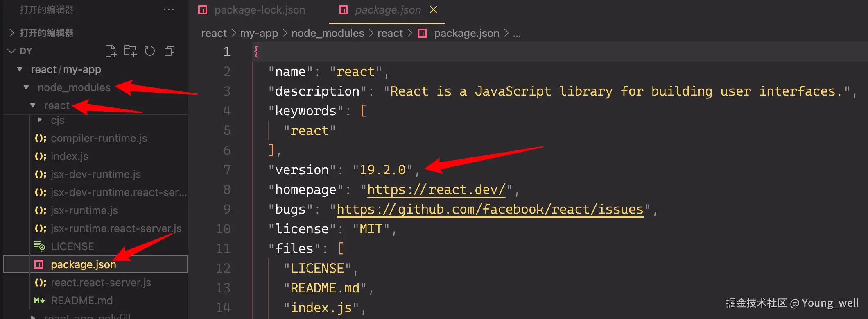Select the package.json editor tab

(388, 10)
